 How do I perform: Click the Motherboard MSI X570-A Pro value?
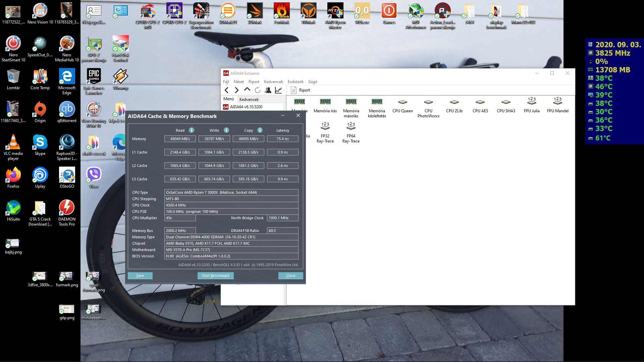(x=231, y=250)
